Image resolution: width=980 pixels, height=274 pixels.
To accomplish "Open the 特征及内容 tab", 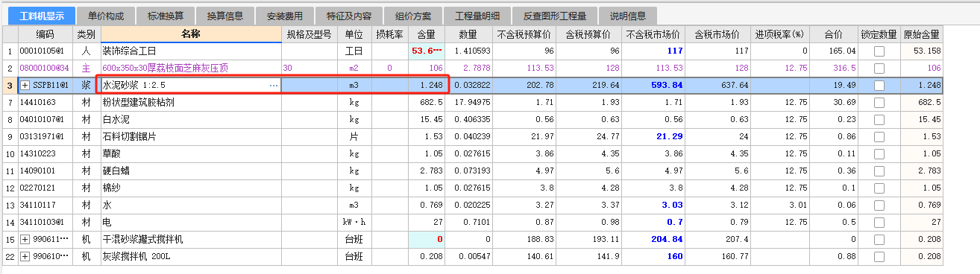I will pos(348,16).
